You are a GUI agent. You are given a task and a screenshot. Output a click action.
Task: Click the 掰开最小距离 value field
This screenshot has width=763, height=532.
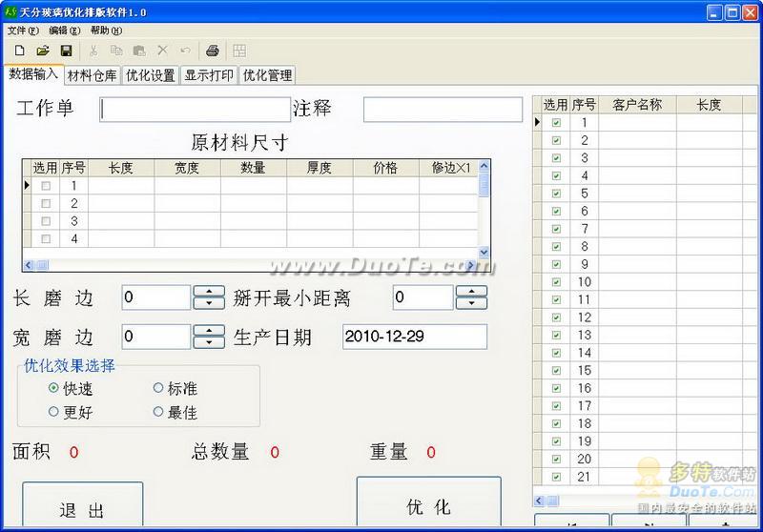pos(423,297)
